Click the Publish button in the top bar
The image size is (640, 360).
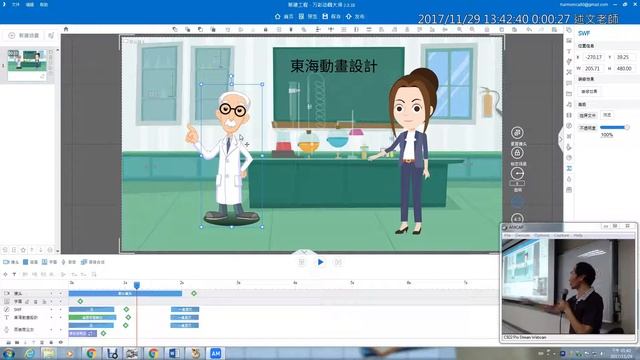355,16
